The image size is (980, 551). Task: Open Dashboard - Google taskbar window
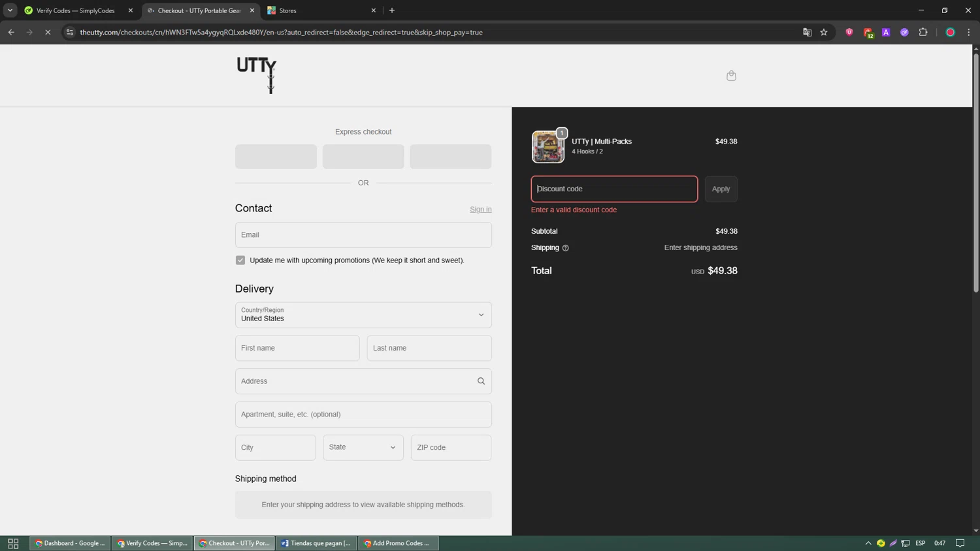[70, 543]
